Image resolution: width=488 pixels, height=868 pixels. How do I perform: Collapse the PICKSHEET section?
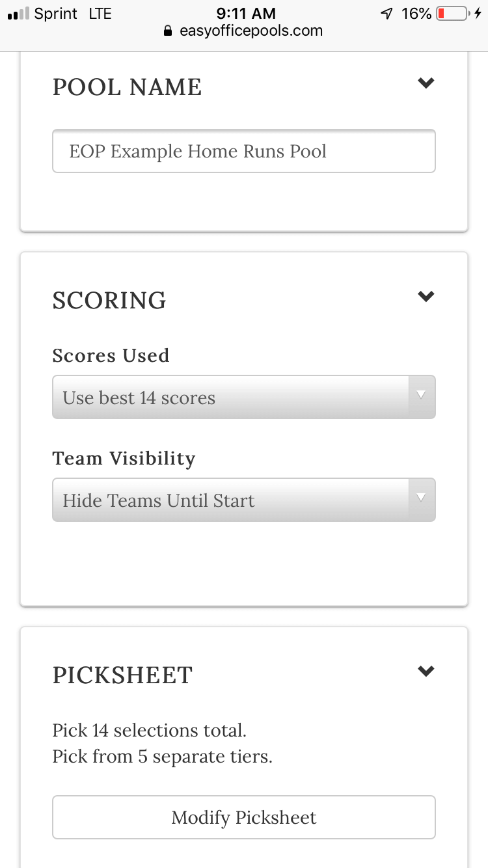tap(426, 671)
